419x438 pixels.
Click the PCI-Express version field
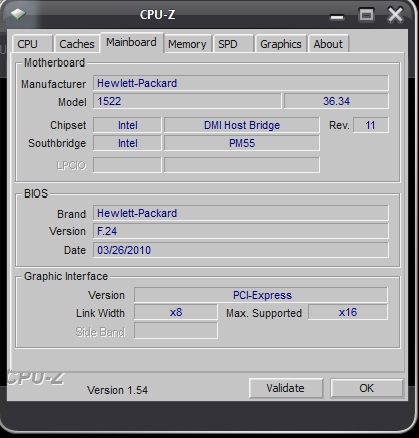click(261, 295)
